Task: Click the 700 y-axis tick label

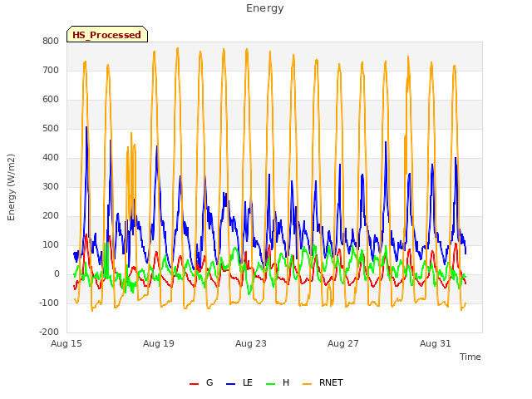Action: tap(51, 70)
